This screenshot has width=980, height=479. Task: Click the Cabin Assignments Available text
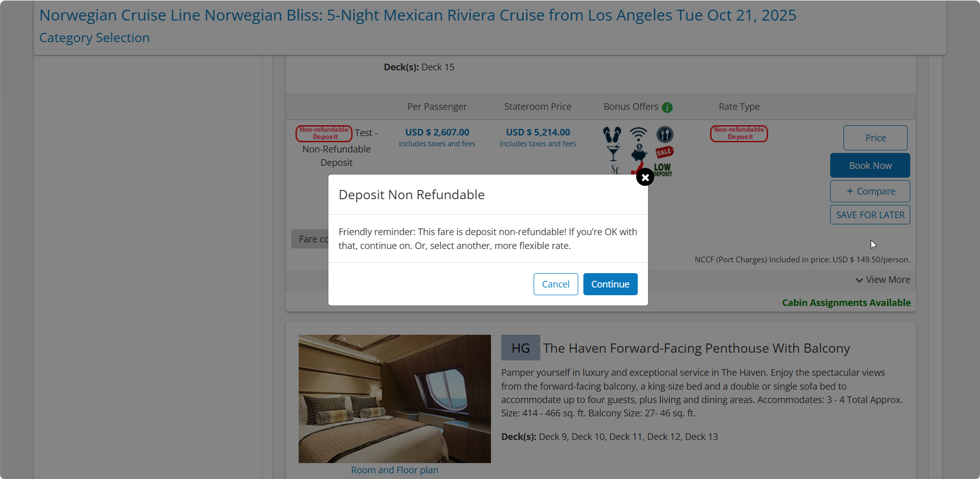coord(846,302)
